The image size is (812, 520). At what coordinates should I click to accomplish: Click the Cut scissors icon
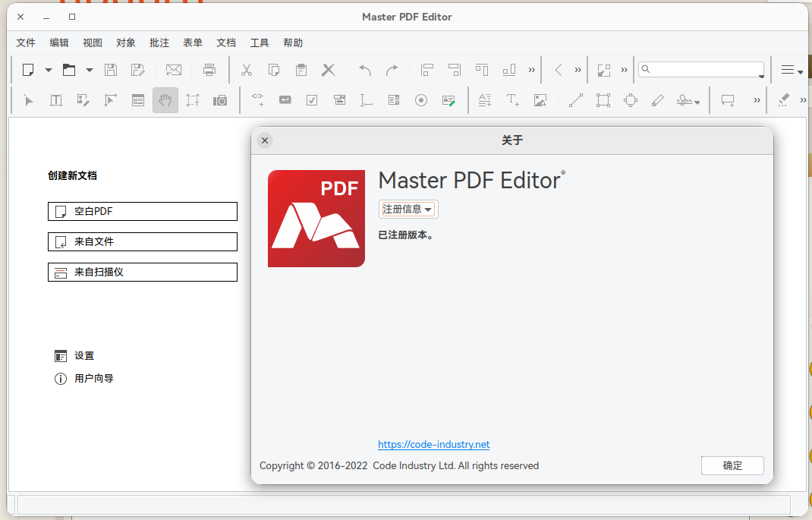(x=247, y=70)
